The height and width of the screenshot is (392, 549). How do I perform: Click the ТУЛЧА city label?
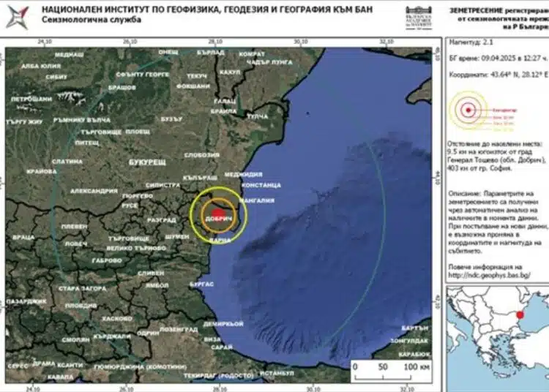[258, 117]
